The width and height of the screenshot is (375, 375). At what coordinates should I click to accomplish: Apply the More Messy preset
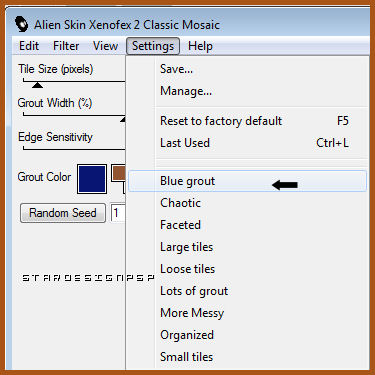[x=247, y=313]
